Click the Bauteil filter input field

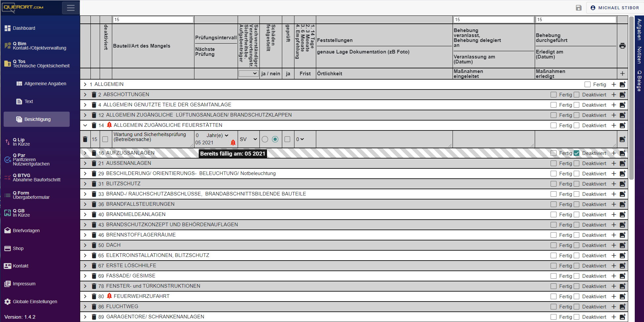point(153,20)
